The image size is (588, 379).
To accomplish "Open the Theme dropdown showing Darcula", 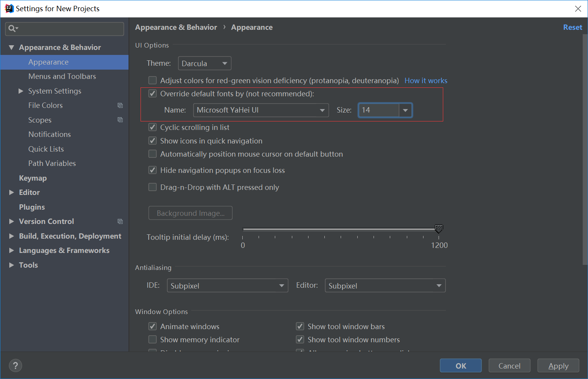I will point(204,63).
